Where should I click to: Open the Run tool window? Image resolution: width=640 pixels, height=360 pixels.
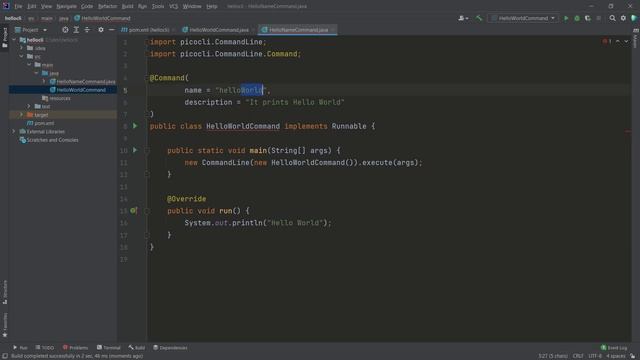coord(20,348)
